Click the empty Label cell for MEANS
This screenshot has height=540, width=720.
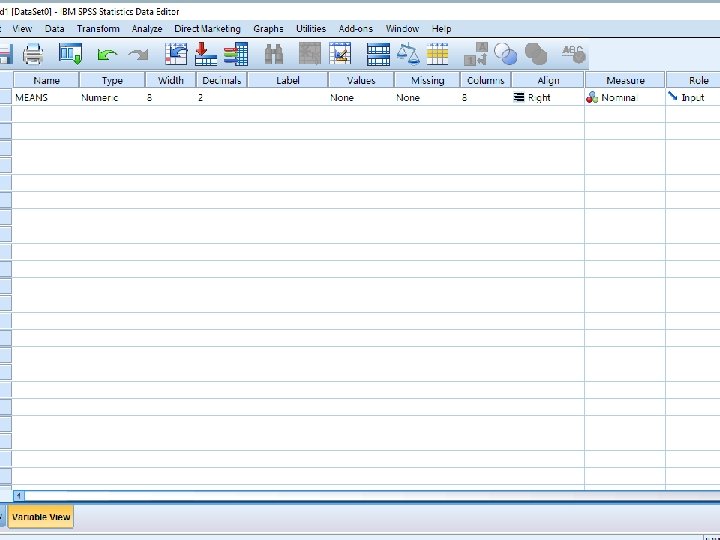pyautogui.click(x=288, y=97)
